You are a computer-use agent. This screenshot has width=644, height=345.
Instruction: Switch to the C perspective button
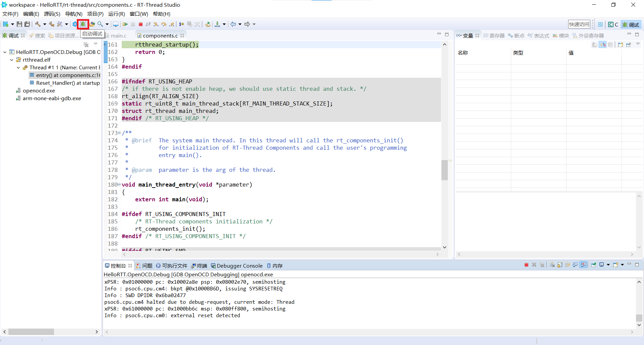(x=613, y=24)
